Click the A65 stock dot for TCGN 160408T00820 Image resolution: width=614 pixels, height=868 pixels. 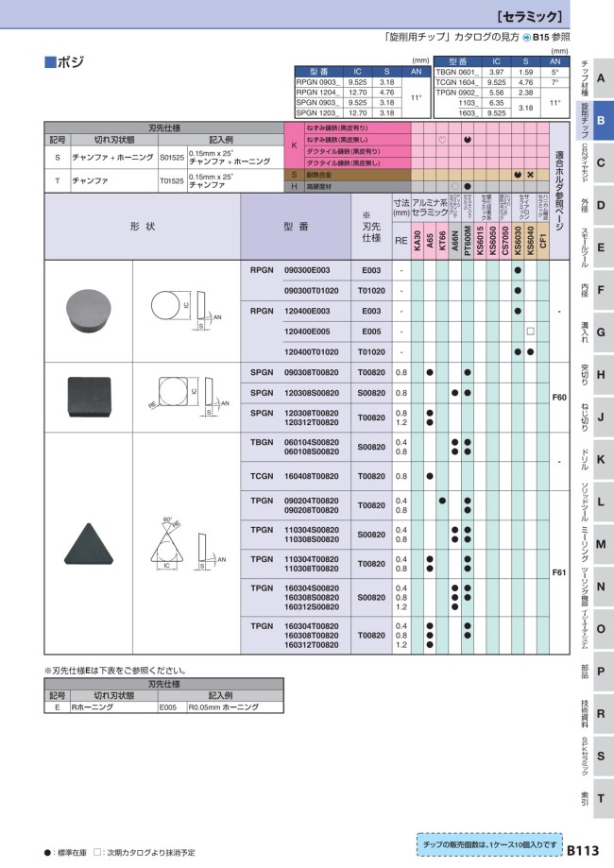click(x=430, y=476)
